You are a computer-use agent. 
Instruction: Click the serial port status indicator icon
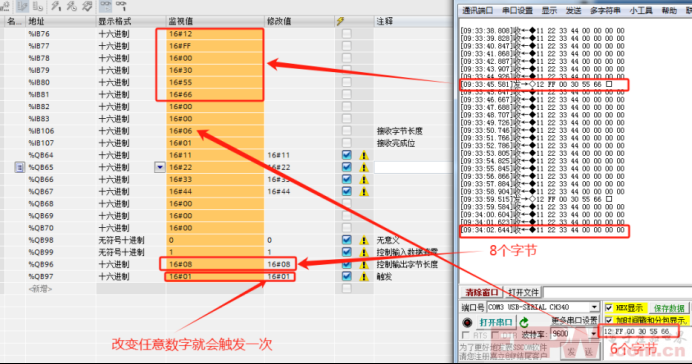point(467,322)
